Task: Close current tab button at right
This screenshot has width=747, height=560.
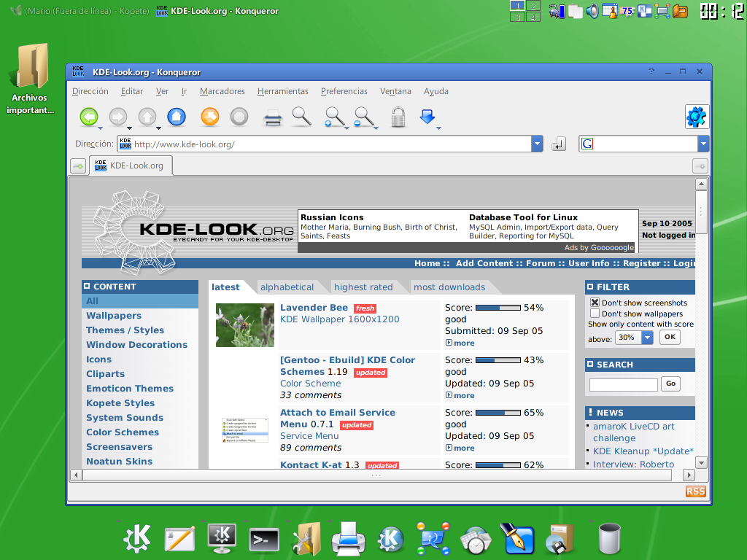Action: pyautogui.click(x=700, y=166)
